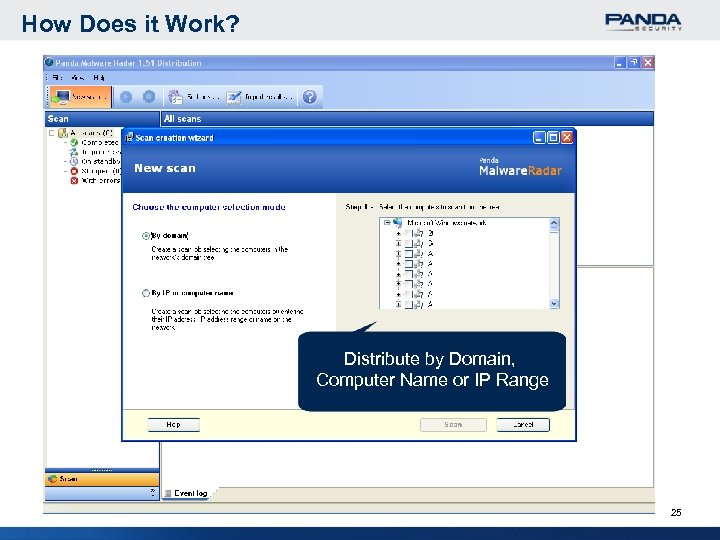720x540 pixels.
Task: Close the Panda Malware Radar main window
Action: (648, 63)
